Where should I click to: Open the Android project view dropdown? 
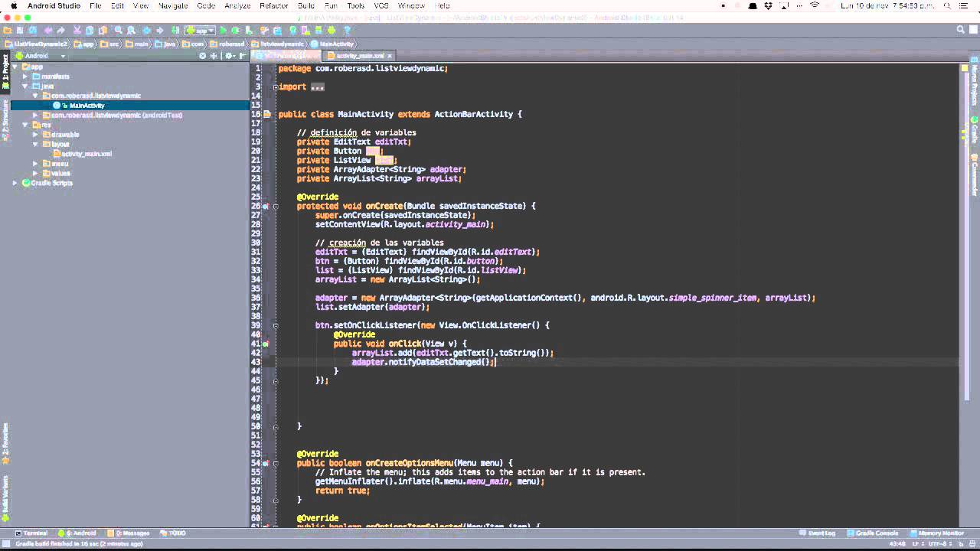(x=40, y=56)
